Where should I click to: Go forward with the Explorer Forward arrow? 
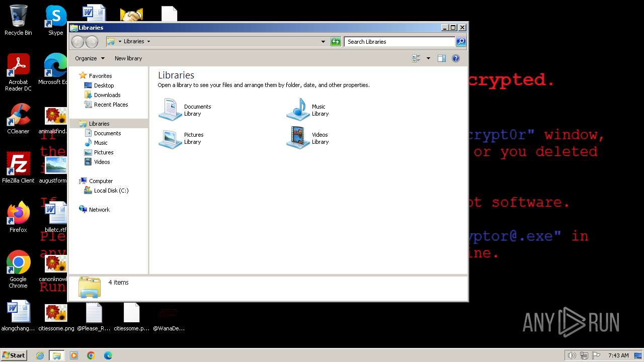[92, 42]
